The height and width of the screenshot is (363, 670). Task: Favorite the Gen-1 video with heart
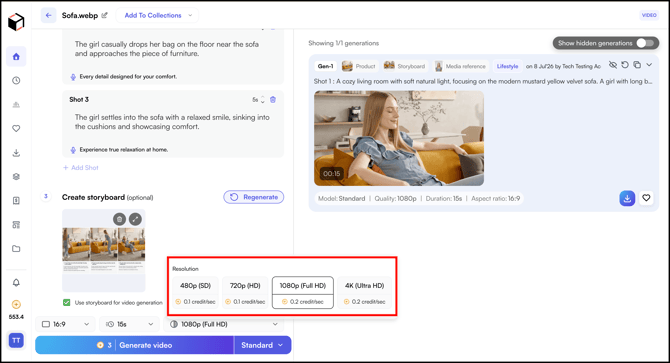click(646, 198)
